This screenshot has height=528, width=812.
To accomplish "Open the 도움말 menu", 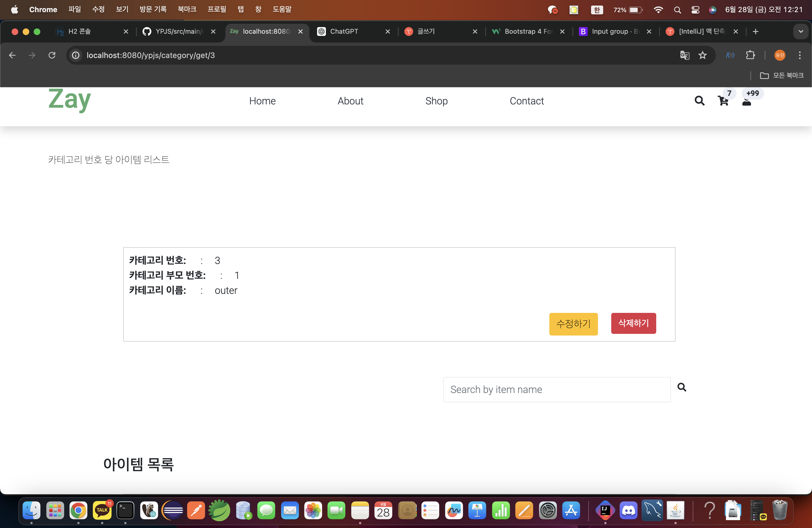I will 282,9.
